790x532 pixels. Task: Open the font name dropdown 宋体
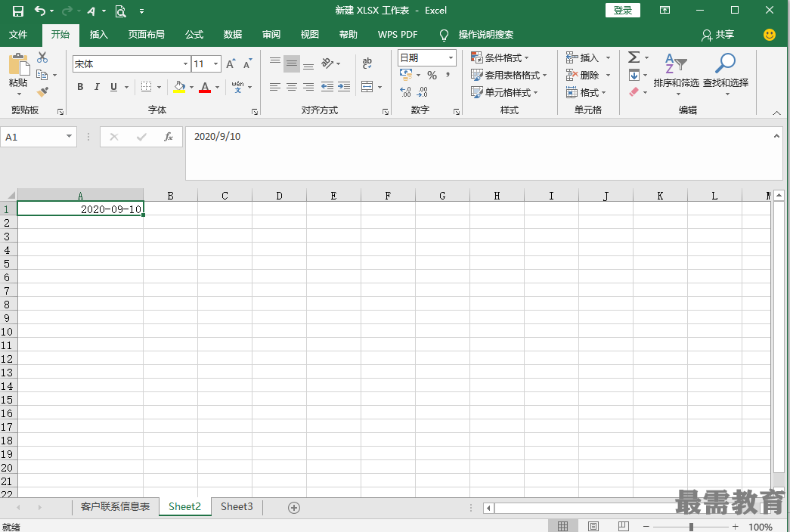(185, 64)
